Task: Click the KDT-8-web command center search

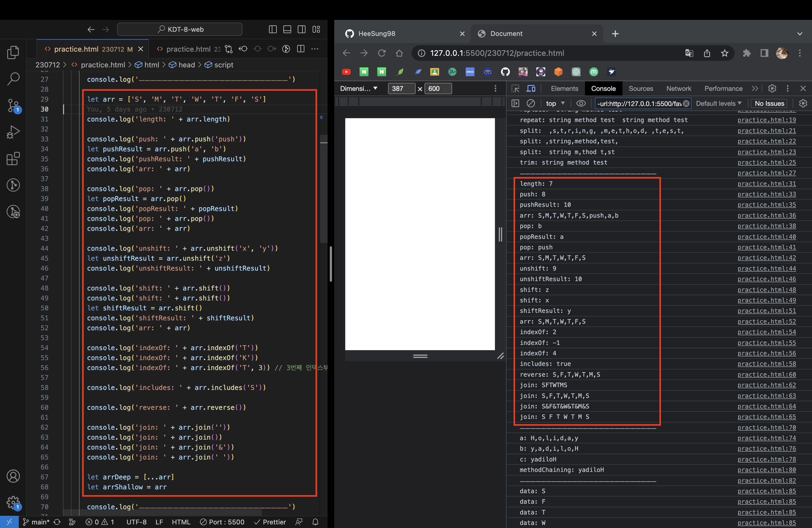Action: click(180, 29)
